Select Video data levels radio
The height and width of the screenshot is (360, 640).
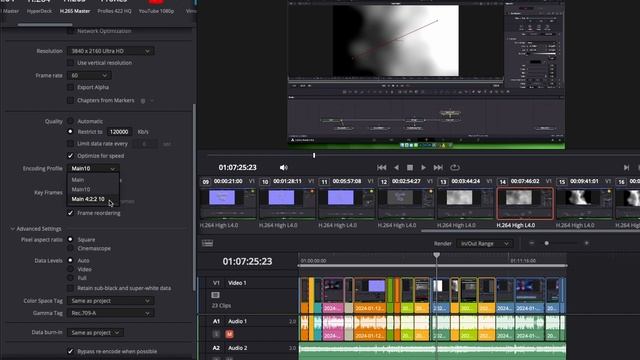click(70, 269)
